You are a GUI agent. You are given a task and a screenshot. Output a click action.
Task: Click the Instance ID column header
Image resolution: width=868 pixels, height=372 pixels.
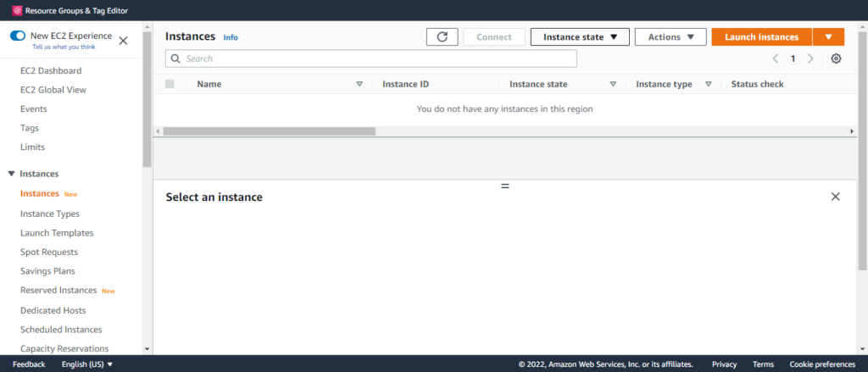pyautogui.click(x=406, y=84)
